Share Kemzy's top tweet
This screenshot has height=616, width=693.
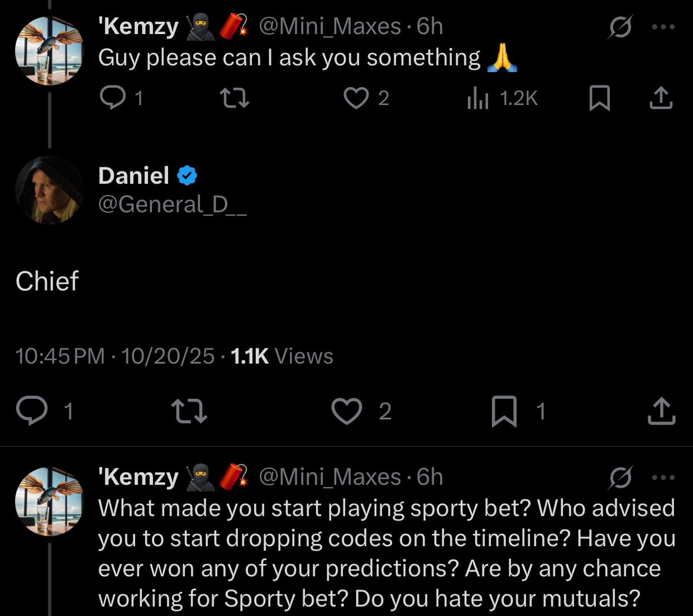point(661,99)
